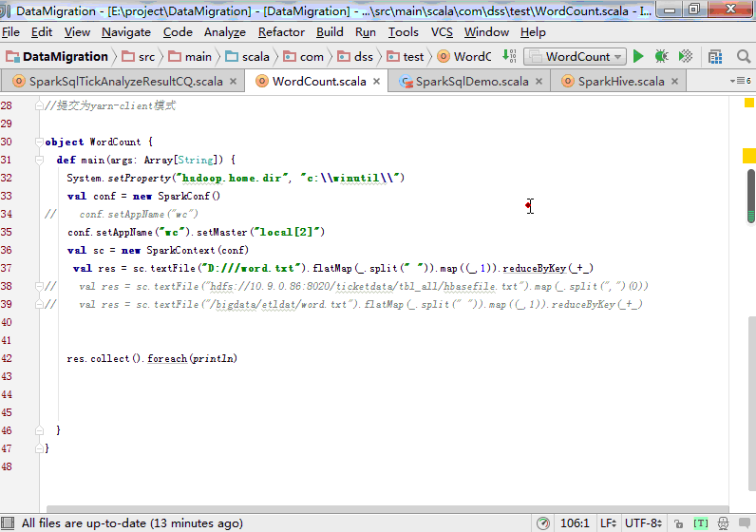Close the SparkSqlDemo.scala tab

click(538, 82)
